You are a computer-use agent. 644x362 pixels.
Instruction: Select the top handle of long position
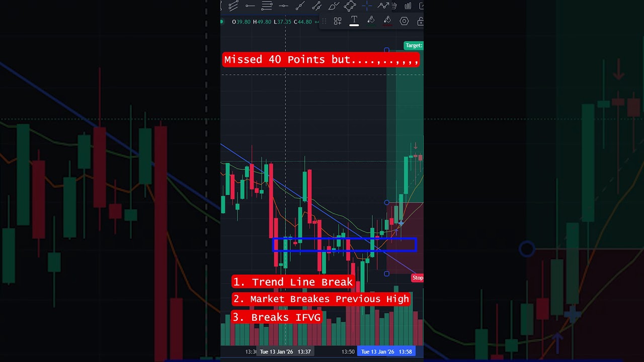click(386, 50)
